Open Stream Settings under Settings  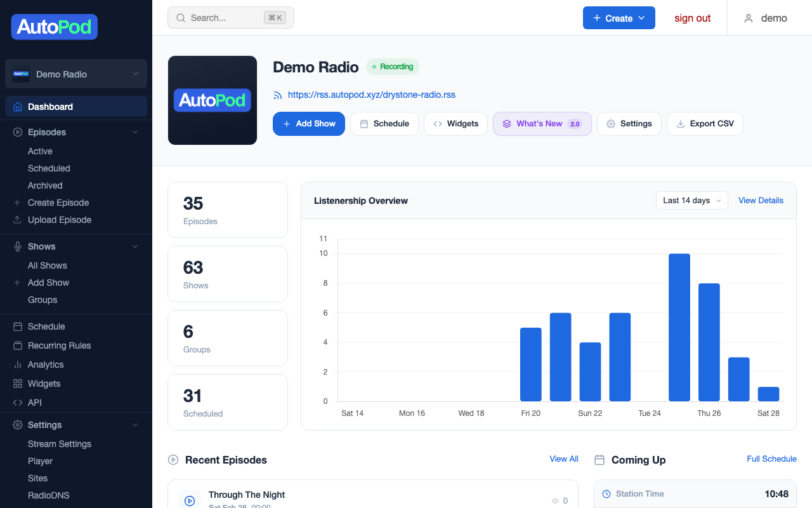[x=59, y=444]
